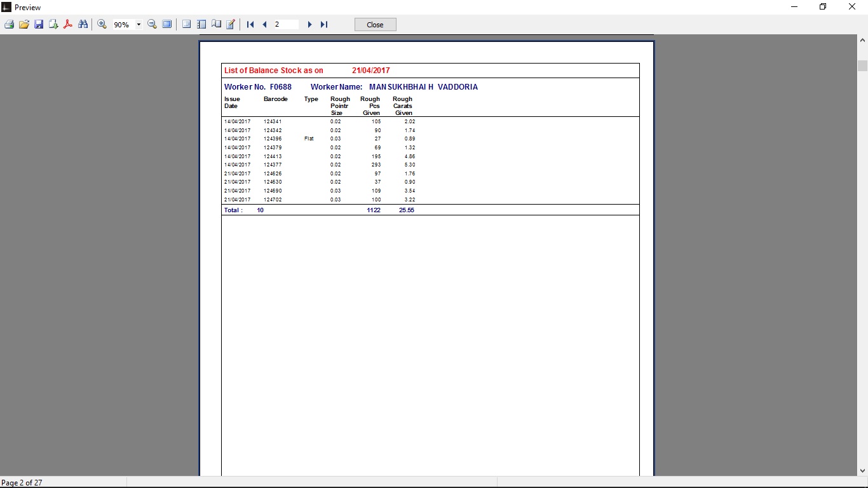Go to the previous page

(x=265, y=24)
